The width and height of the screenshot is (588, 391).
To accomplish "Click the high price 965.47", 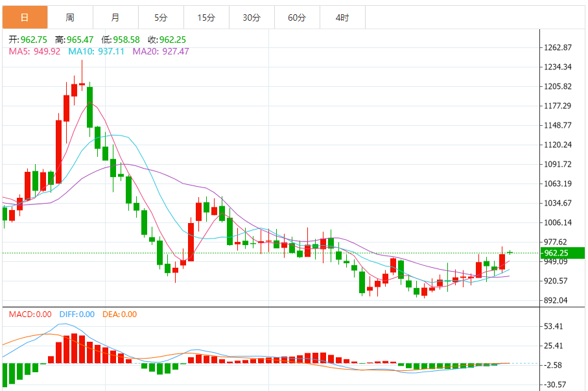I will click(x=80, y=40).
